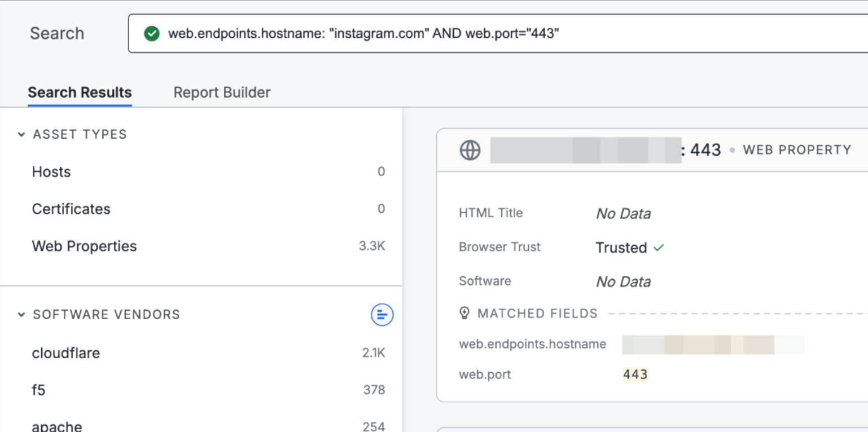Click the green query-valid checkmark icon
The width and height of the screenshot is (868, 432).
[152, 34]
